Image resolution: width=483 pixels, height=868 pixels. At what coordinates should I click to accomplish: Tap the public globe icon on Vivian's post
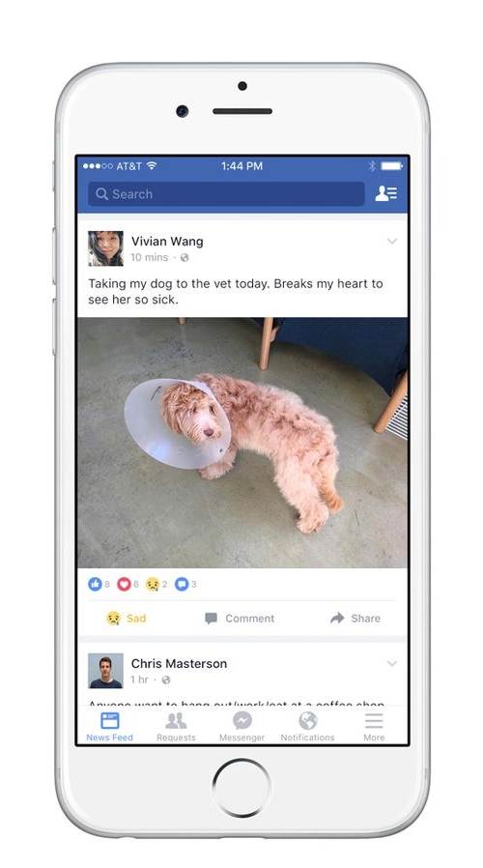[185, 257]
